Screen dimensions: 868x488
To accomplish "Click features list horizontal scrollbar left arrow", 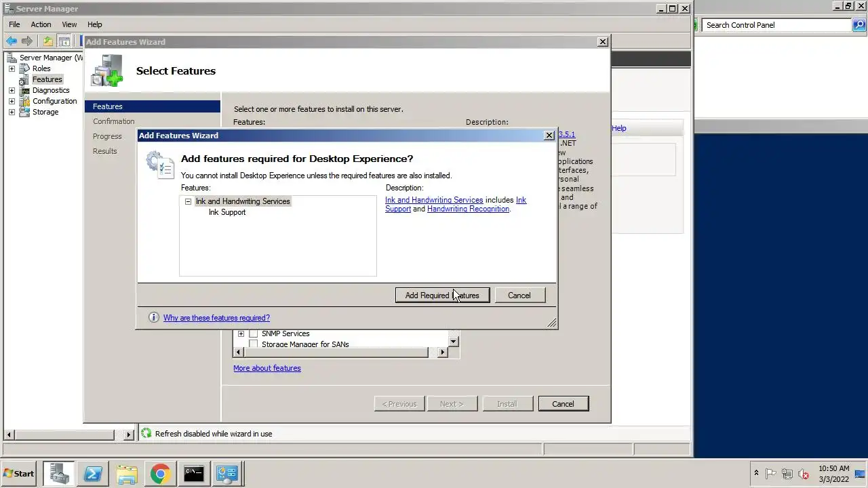I will point(238,352).
